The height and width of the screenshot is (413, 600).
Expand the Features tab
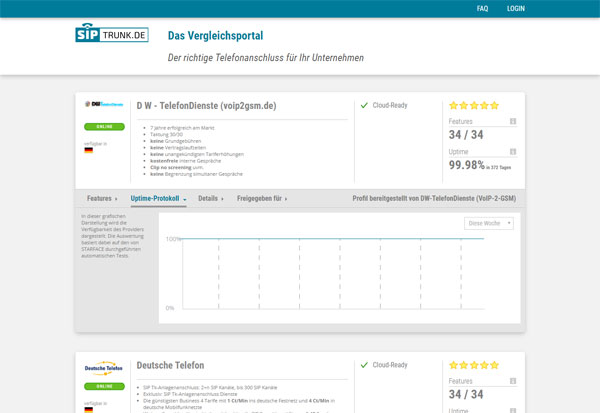(x=102, y=198)
